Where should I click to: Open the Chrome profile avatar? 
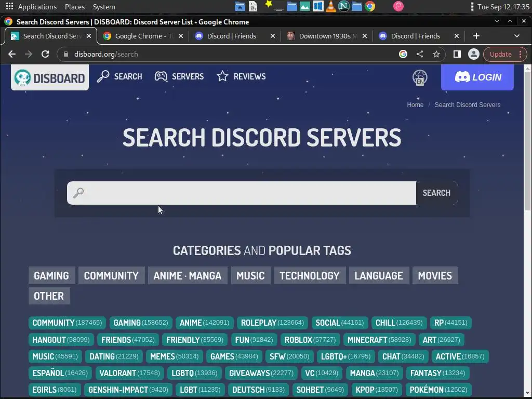point(474,54)
